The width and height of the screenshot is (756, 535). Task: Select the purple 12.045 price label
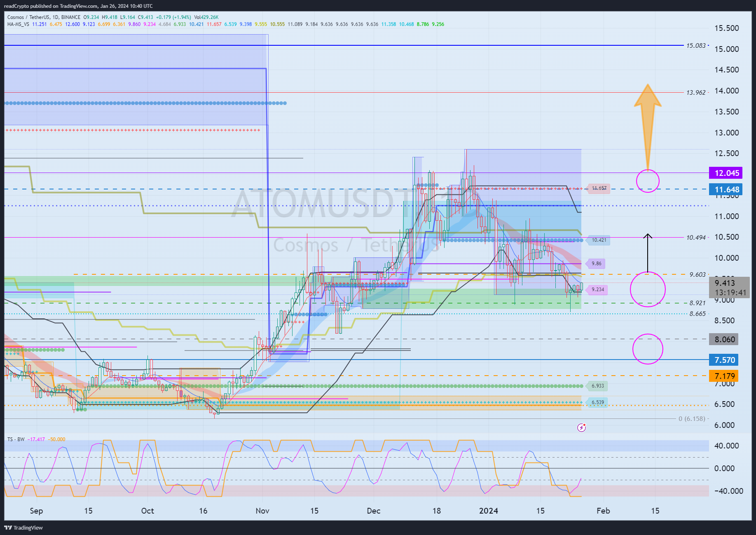[726, 173]
